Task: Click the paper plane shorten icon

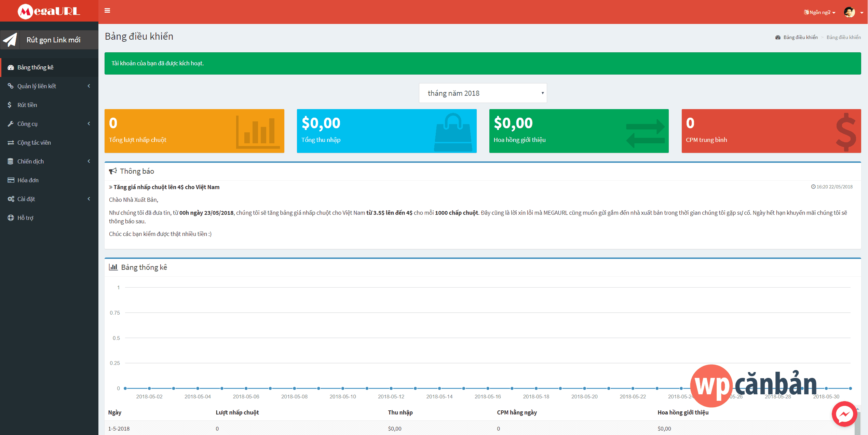Action: point(10,40)
